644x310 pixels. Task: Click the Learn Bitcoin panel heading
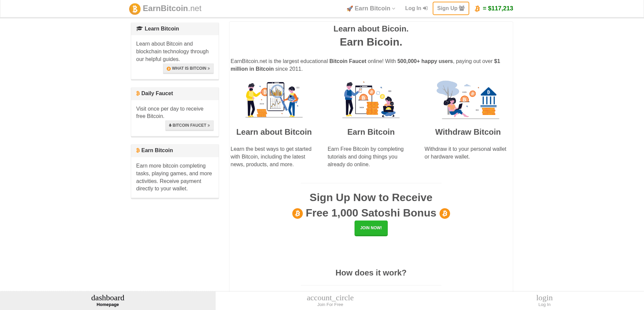(x=162, y=29)
